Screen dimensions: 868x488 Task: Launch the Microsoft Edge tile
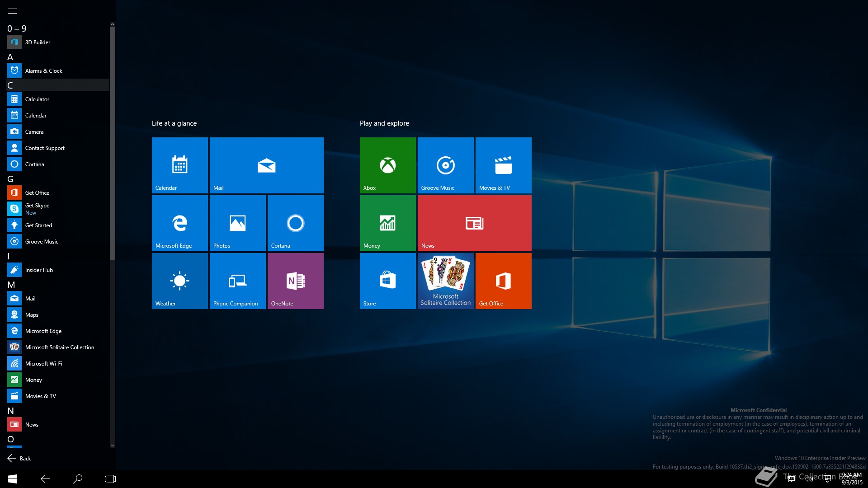180,223
